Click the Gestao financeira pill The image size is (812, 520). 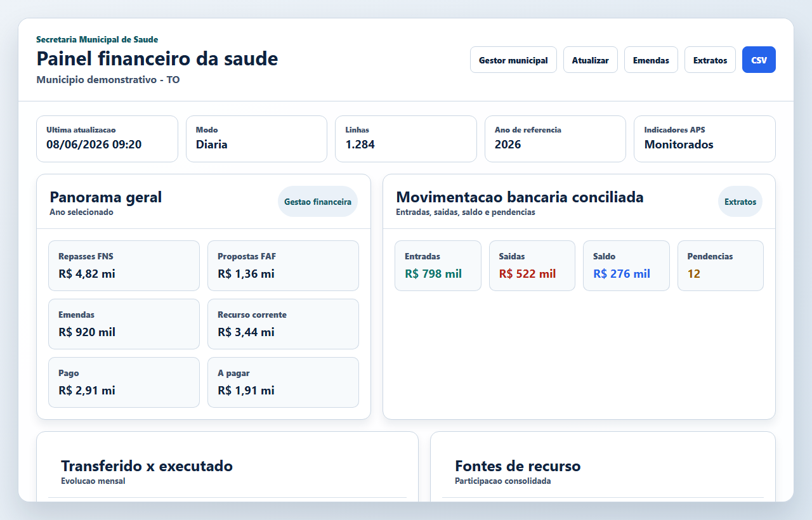(318, 202)
